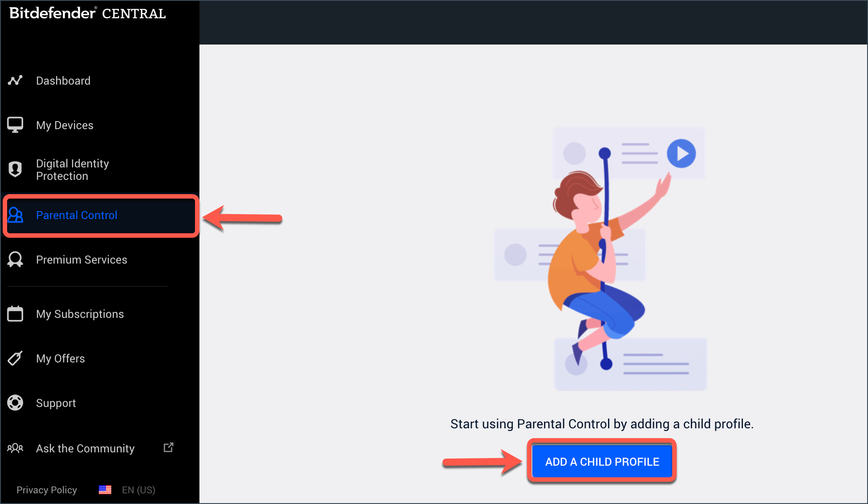Viewport: 868px width, 504px height.
Task: Click the Digital Identity Protection shield icon
Action: tap(15, 170)
